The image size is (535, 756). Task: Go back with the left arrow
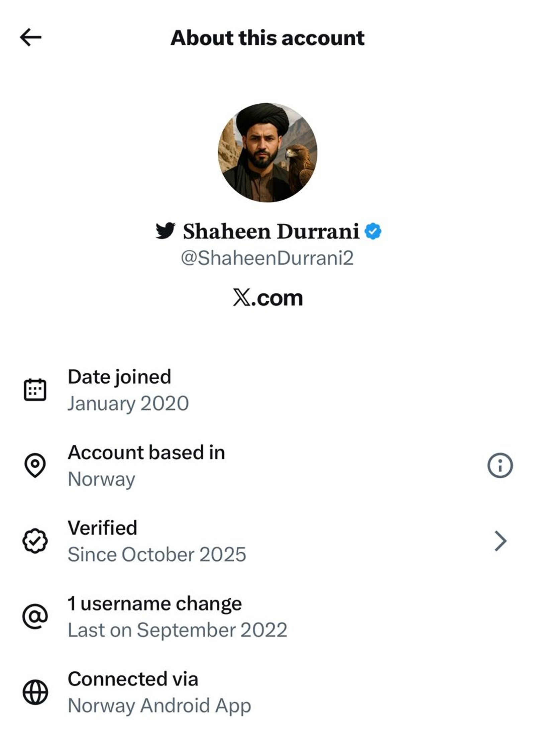30,37
